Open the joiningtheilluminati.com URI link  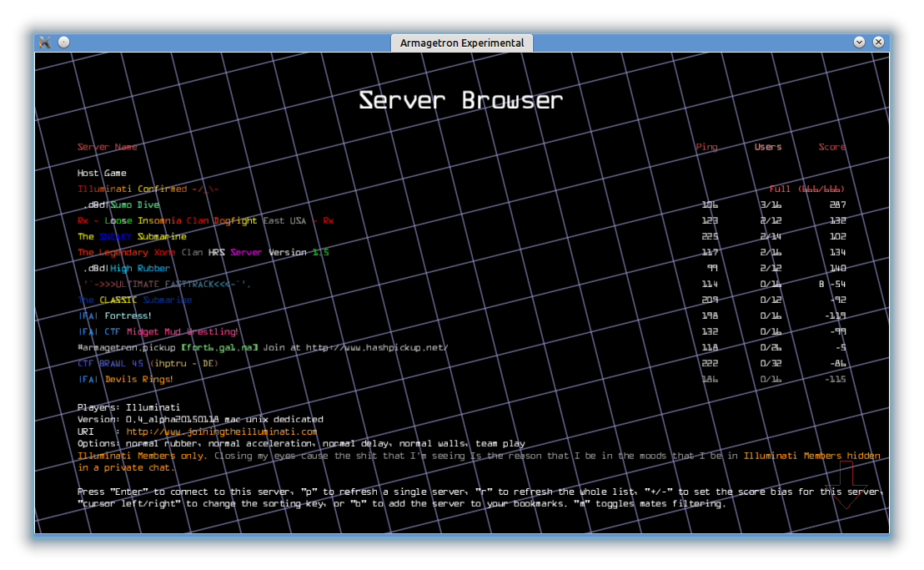coord(222,431)
